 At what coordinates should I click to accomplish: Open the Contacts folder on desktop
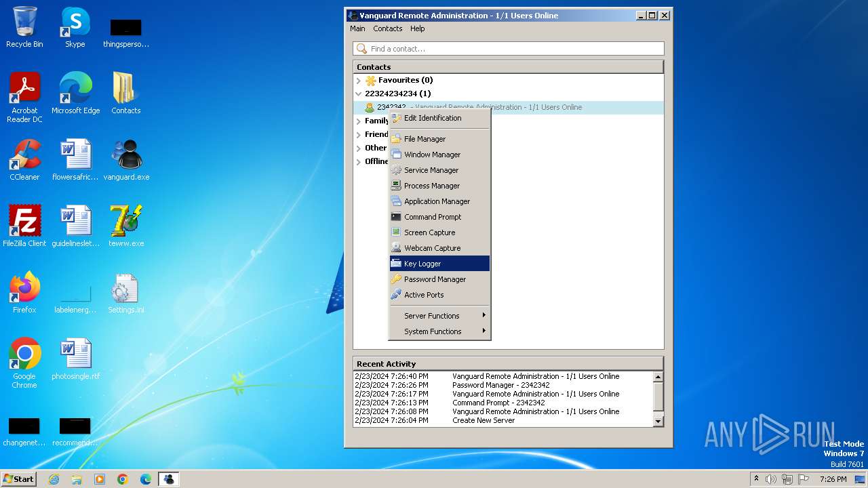[x=126, y=94]
